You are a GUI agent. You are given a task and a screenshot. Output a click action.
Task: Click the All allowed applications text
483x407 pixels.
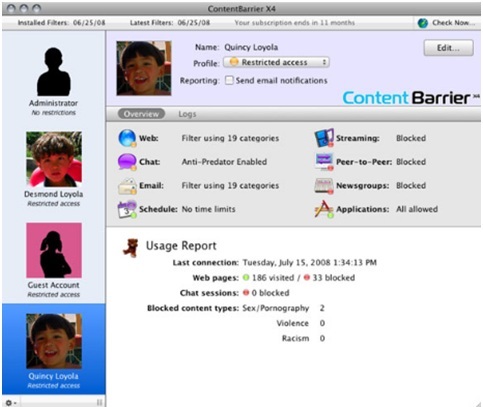tap(417, 209)
